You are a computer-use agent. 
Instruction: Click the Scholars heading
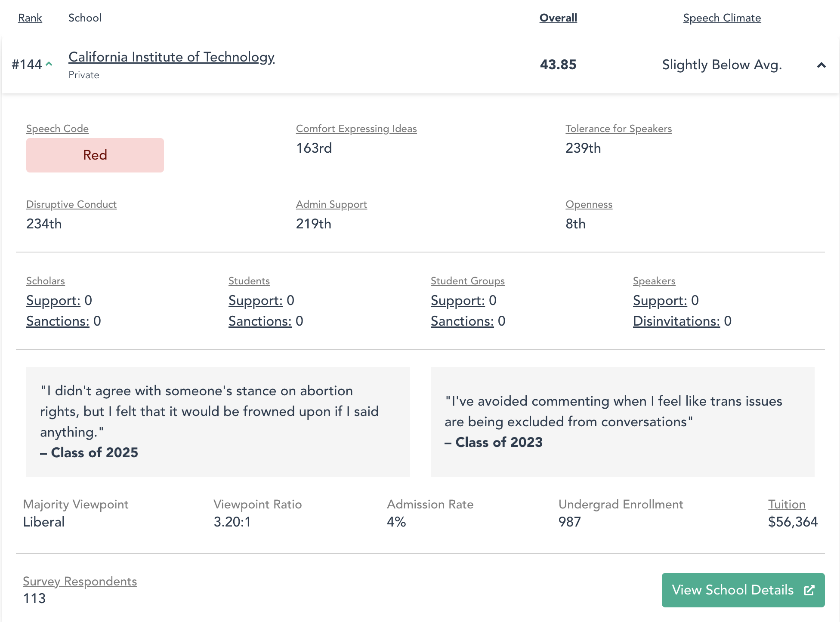(x=46, y=281)
